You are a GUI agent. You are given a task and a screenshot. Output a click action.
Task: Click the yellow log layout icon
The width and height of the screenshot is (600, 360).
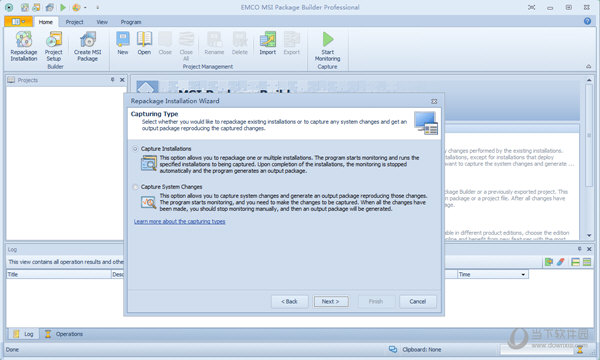(575, 262)
